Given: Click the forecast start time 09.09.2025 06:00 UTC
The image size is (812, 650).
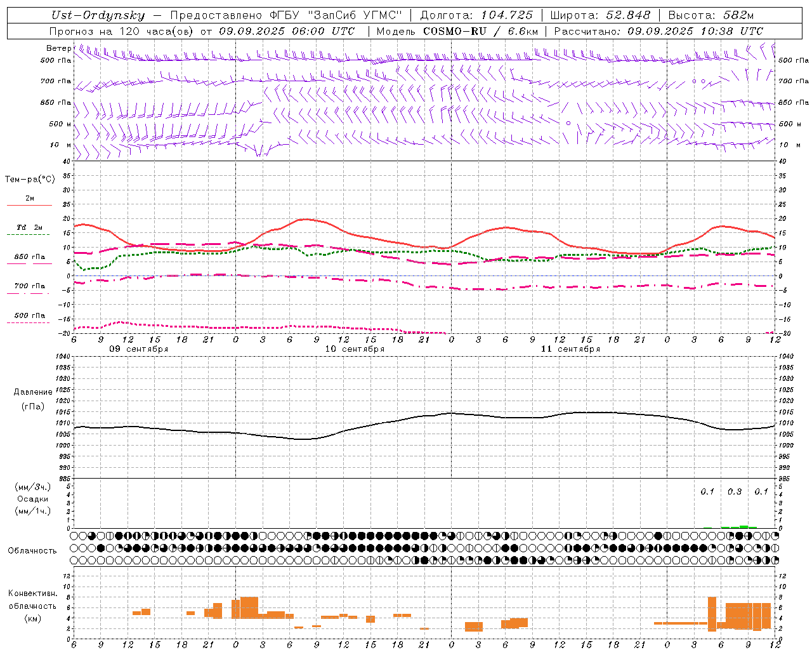Looking at the screenshot, I should [287, 30].
